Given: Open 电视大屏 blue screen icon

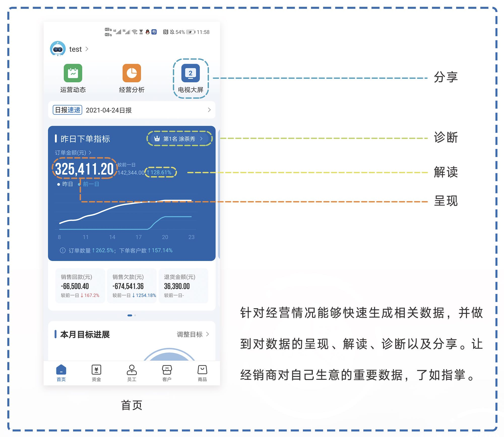Looking at the screenshot, I should coord(191,73).
